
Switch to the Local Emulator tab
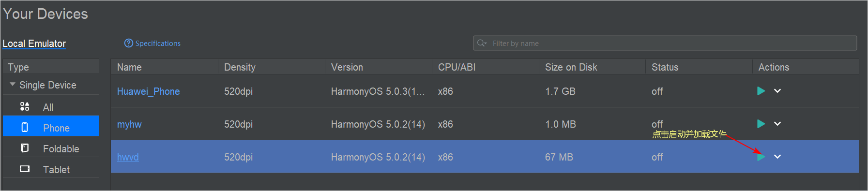click(x=34, y=44)
